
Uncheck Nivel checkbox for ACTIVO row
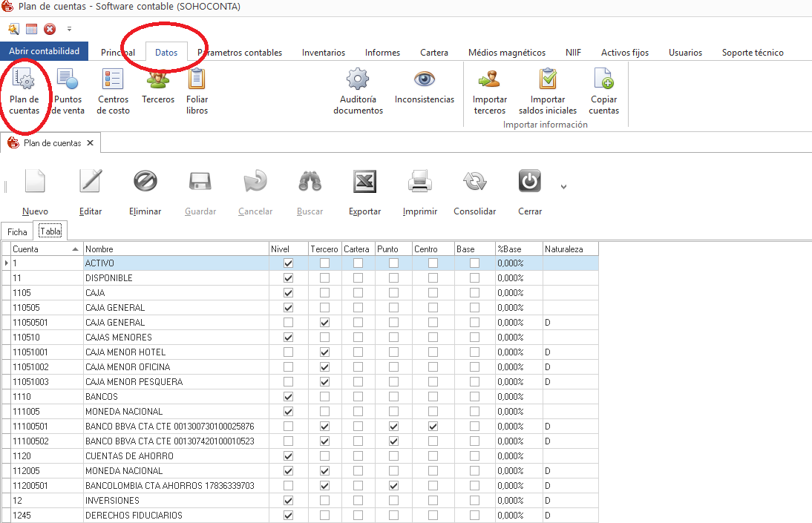click(x=289, y=263)
